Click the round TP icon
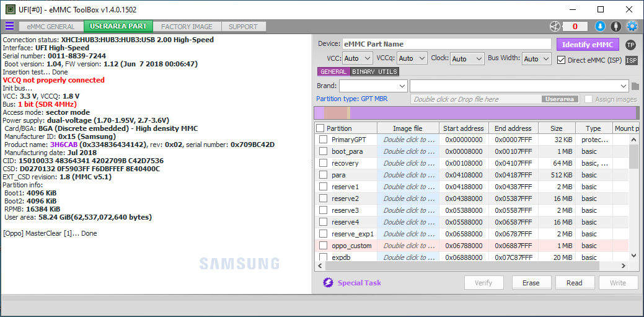This screenshot has width=644, height=317. point(630,45)
